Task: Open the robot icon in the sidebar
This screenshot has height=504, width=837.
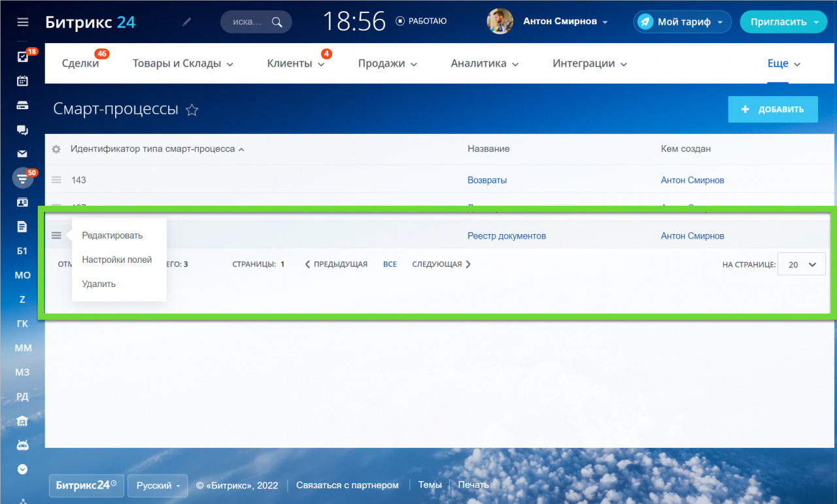Action: coord(23,445)
